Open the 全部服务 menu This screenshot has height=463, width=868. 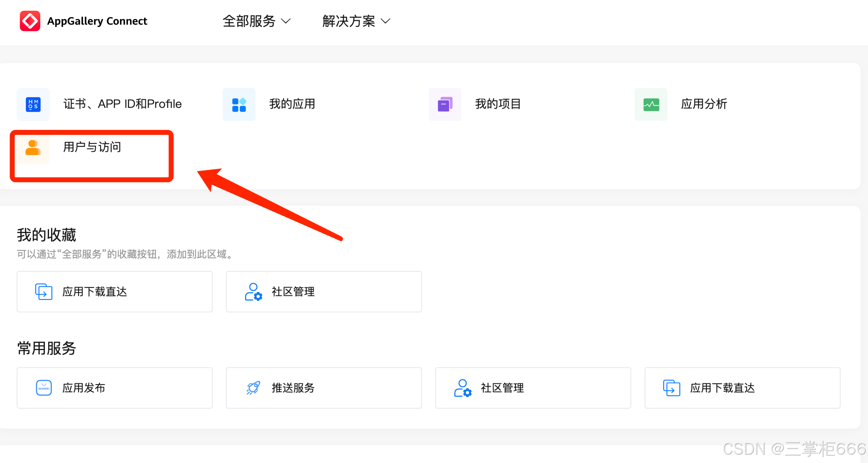(x=256, y=21)
